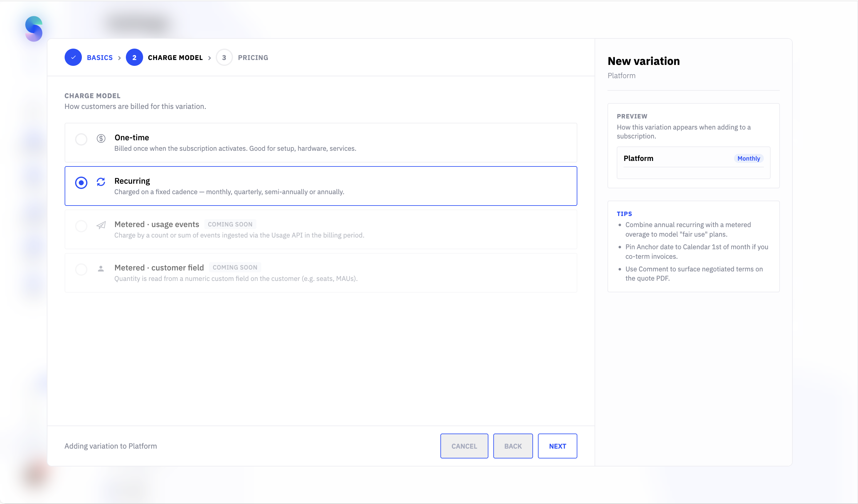This screenshot has width=858, height=504.
Task: Click the chevron after Charge Model
Action: pyautogui.click(x=209, y=58)
